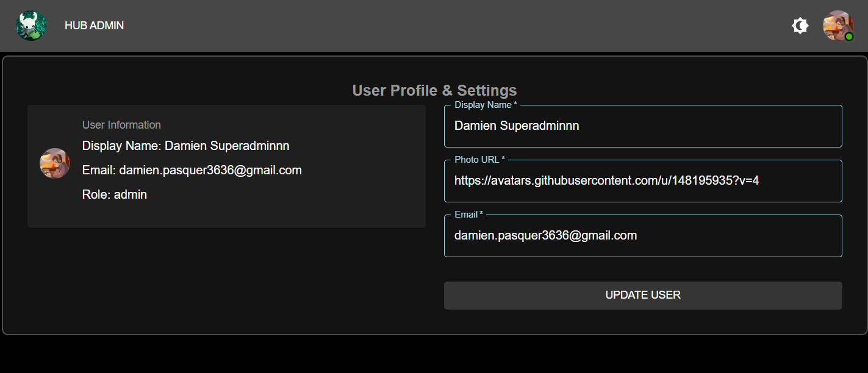Click the HUB ADMIN title text
The height and width of the screenshot is (373, 868).
click(x=94, y=26)
